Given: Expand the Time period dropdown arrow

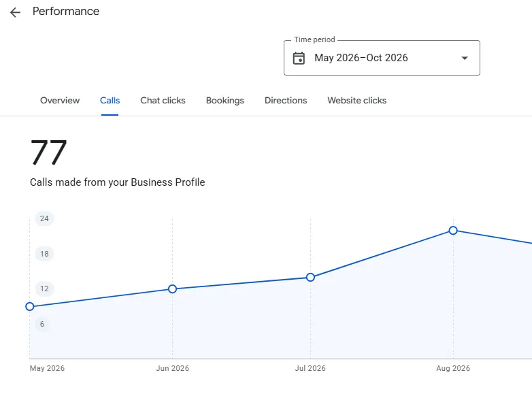Looking at the screenshot, I should [x=465, y=59].
